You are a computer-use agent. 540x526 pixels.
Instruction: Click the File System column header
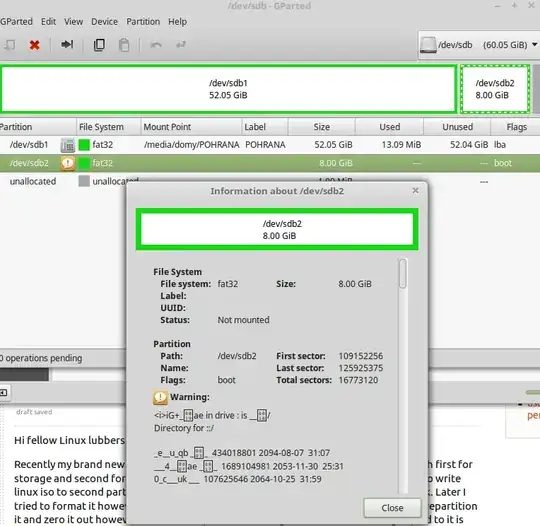[x=108, y=127]
